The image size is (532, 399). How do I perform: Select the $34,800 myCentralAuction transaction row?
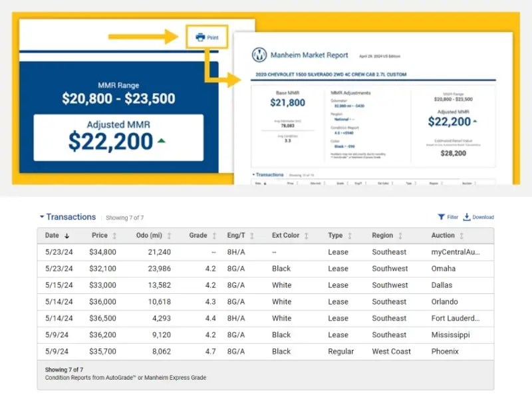click(x=265, y=252)
